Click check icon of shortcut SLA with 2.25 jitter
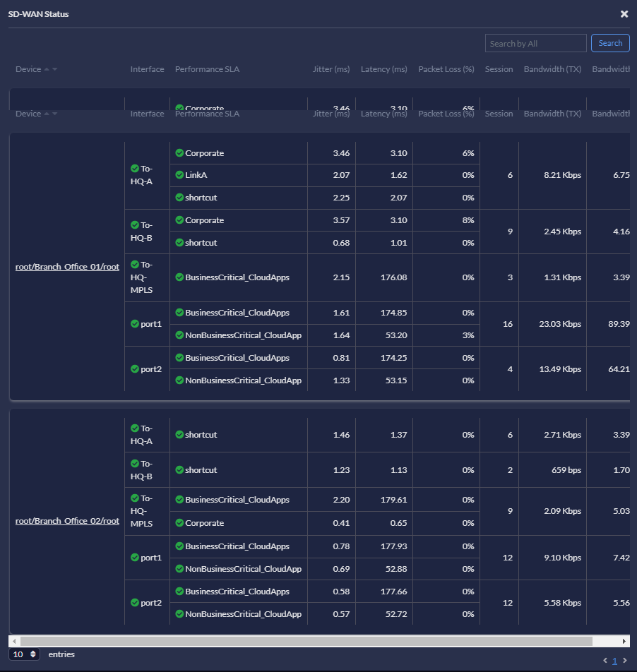 pos(179,198)
